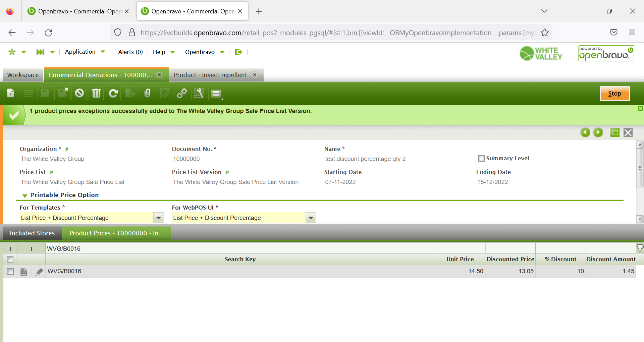Open the Firefox hamburger menu
644x342 pixels.
coord(632,33)
